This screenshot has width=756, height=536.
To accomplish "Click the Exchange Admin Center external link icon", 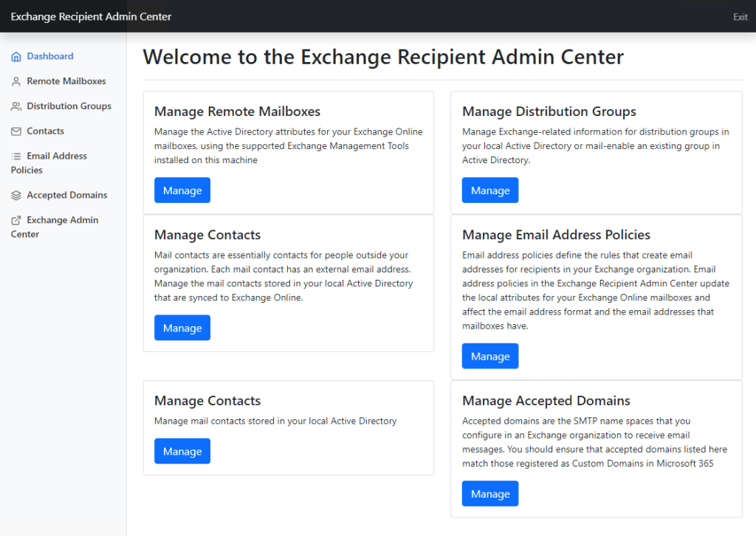I will point(16,220).
